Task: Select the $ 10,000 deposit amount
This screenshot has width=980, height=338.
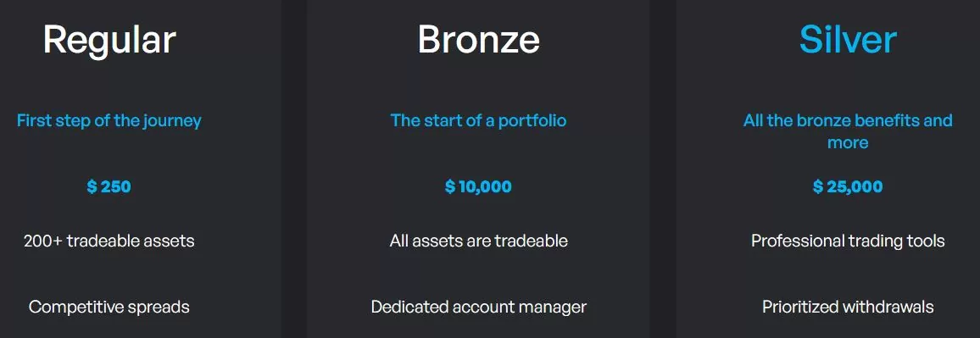Action: tap(479, 186)
